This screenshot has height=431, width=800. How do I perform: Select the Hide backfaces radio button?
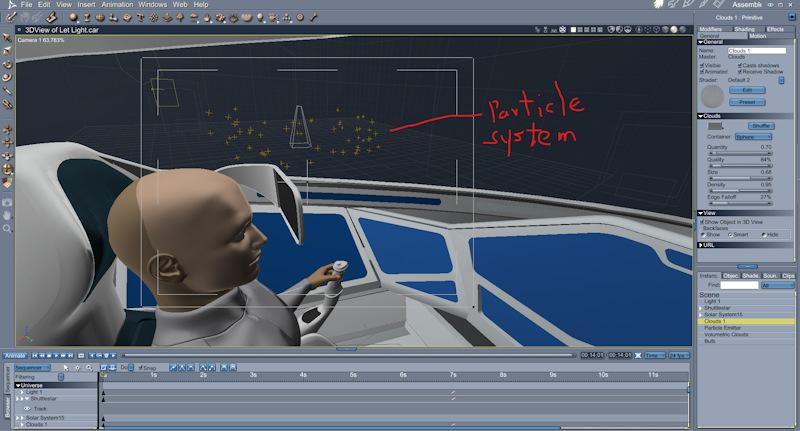point(763,235)
